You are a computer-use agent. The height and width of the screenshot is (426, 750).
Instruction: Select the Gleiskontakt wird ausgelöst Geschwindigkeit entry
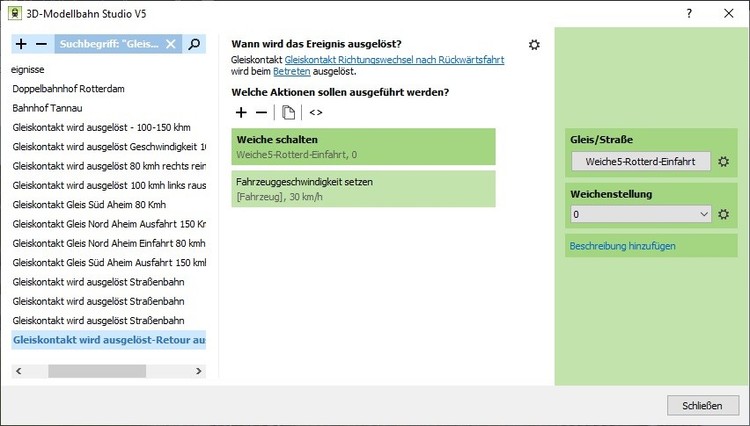coord(109,147)
